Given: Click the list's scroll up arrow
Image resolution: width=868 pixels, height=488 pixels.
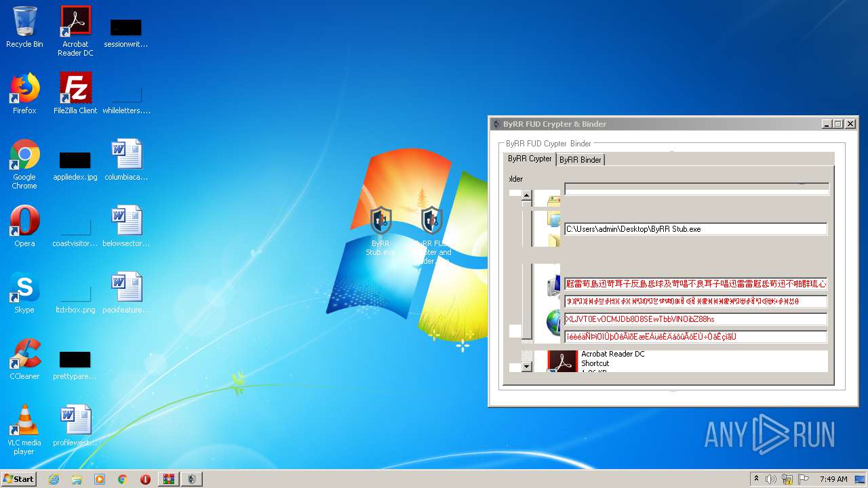Looking at the screenshot, I should click(527, 196).
